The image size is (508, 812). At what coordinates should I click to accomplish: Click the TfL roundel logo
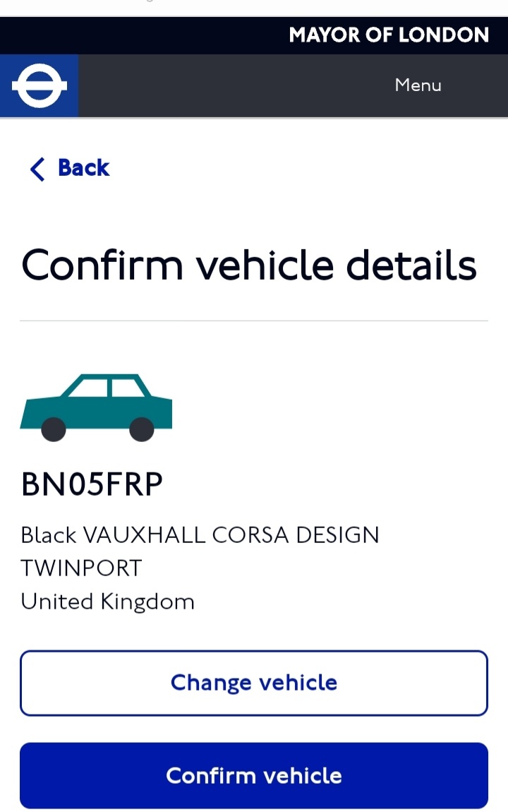point(39,85)
